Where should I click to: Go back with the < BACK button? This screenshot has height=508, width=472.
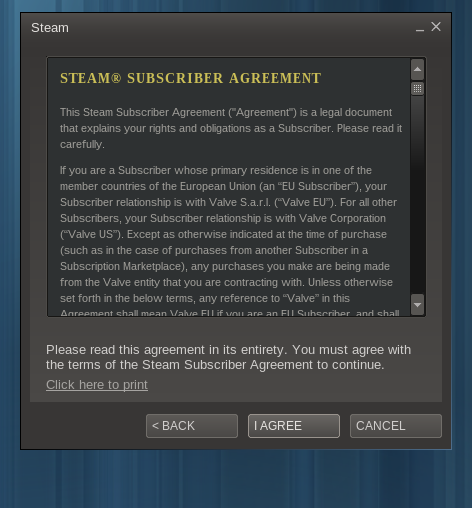tap(192, 426)
